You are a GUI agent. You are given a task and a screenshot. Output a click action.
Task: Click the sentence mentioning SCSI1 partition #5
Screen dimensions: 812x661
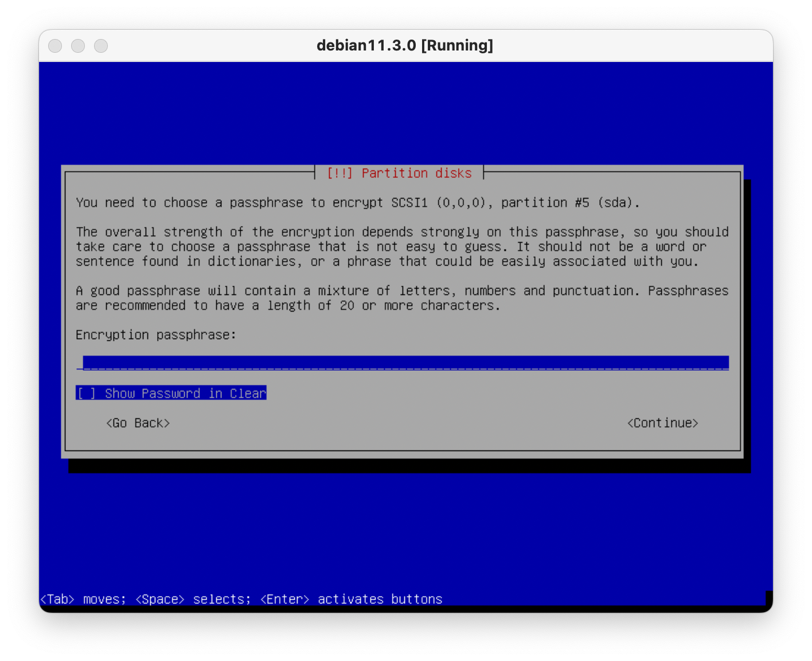tap(357, 203)
